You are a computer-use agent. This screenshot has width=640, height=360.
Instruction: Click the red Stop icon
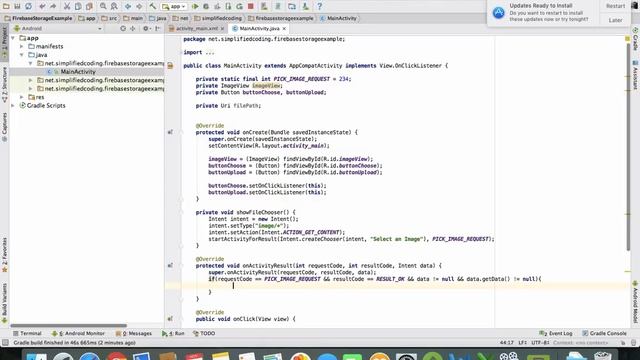[x=251, y=7]
